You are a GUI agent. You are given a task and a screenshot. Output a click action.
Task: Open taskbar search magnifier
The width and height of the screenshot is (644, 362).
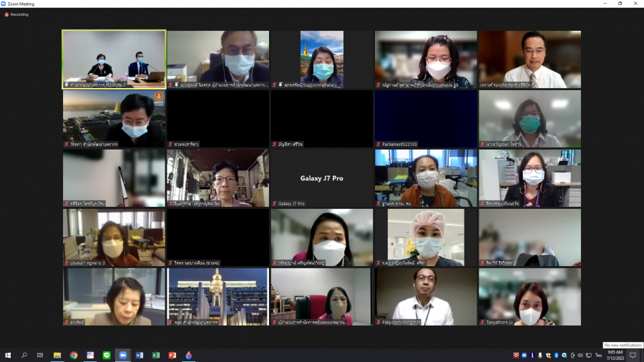24,355
